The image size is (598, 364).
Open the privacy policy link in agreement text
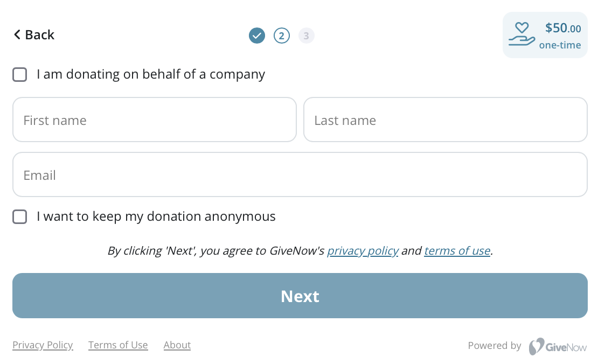[x=363, y=250]
